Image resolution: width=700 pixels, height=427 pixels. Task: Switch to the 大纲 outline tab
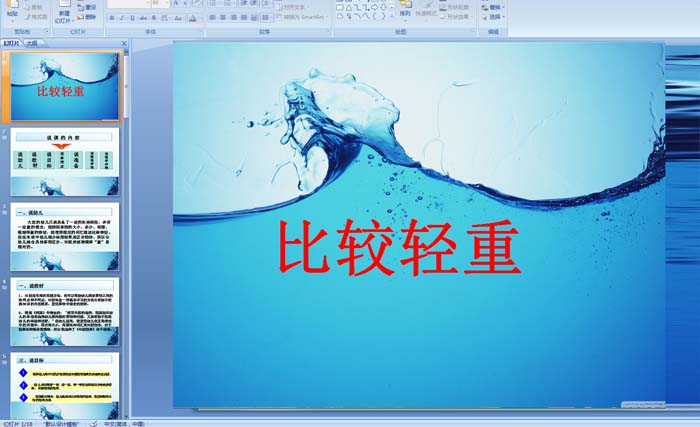point(31,43)
